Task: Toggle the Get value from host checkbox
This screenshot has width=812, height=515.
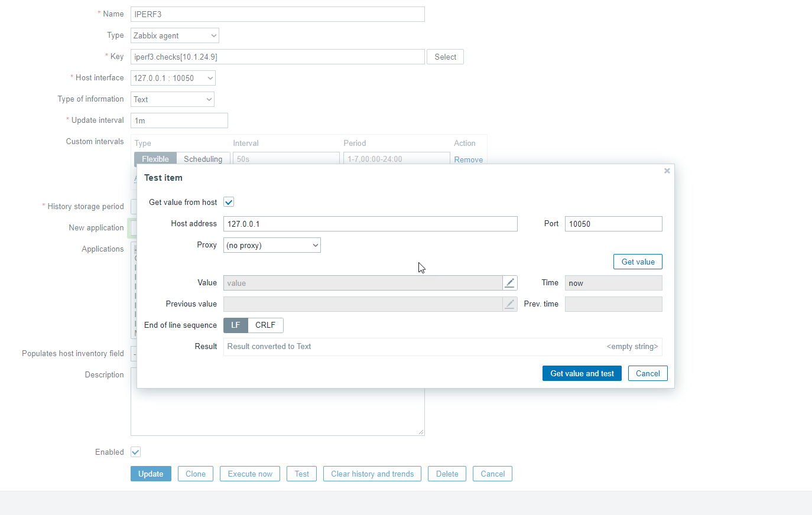Action: point(229,202)
